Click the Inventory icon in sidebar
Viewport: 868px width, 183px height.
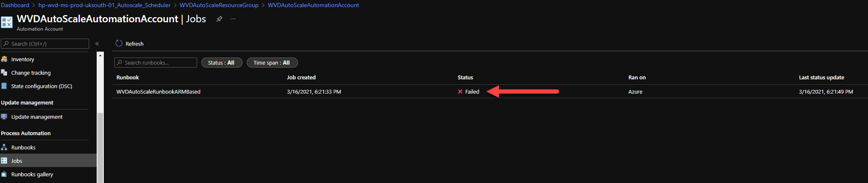(x=4, y=59)
